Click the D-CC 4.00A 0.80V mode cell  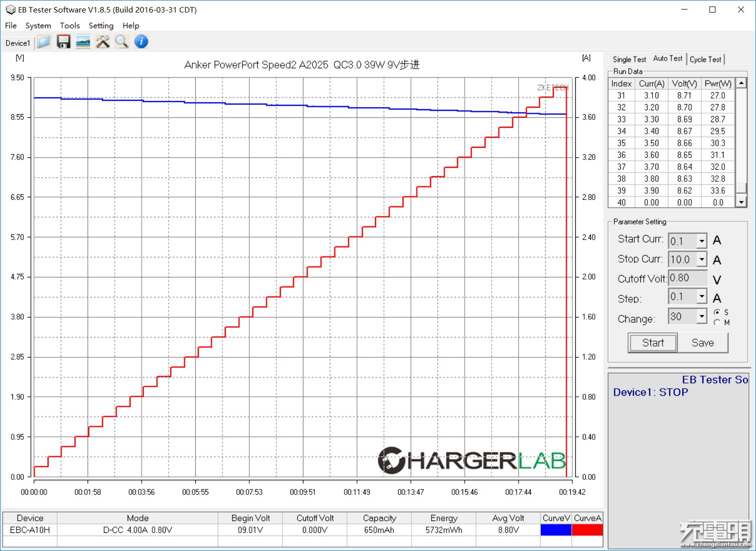pos(138,529)
